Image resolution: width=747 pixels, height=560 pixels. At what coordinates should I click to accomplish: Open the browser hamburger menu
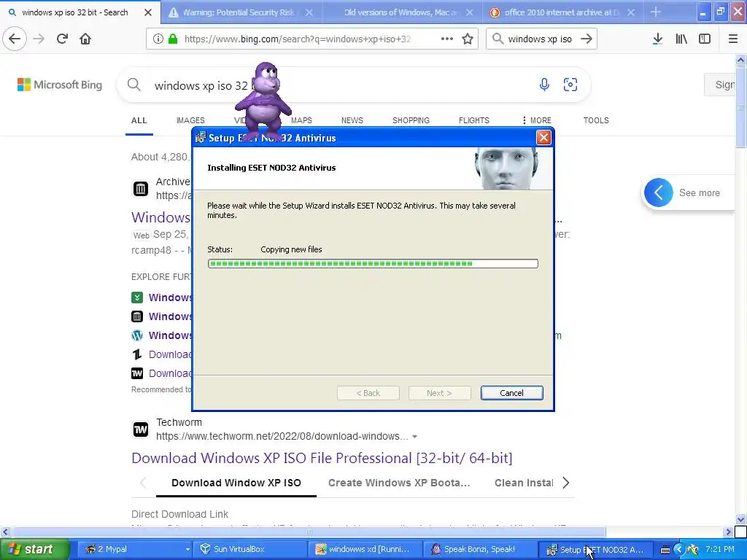click(x=733, y=39)
